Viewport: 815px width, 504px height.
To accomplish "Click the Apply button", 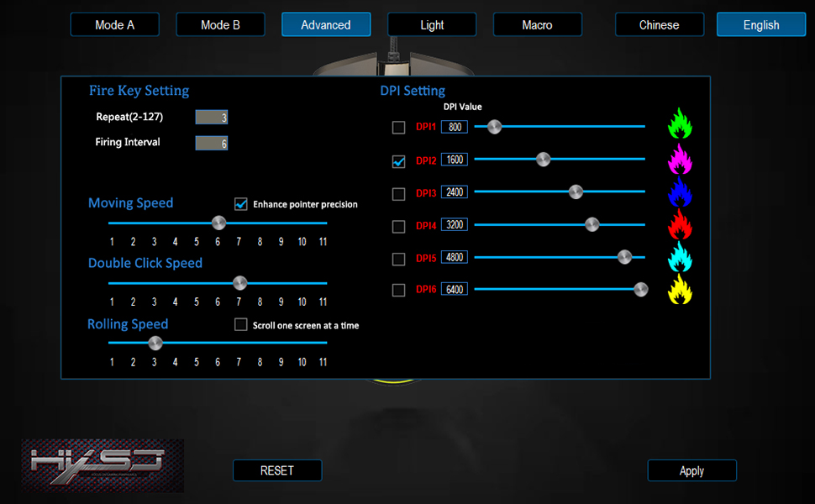I will (691, 470).
